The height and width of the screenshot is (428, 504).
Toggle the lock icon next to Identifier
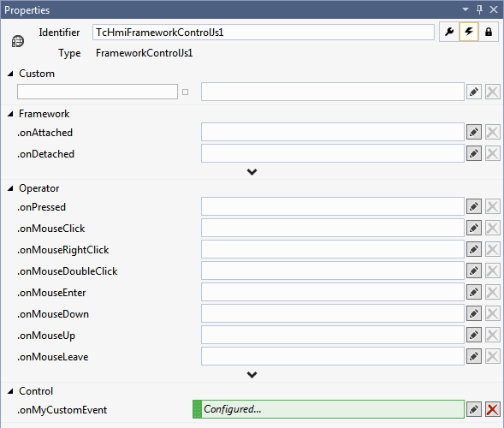click(489, 32)
